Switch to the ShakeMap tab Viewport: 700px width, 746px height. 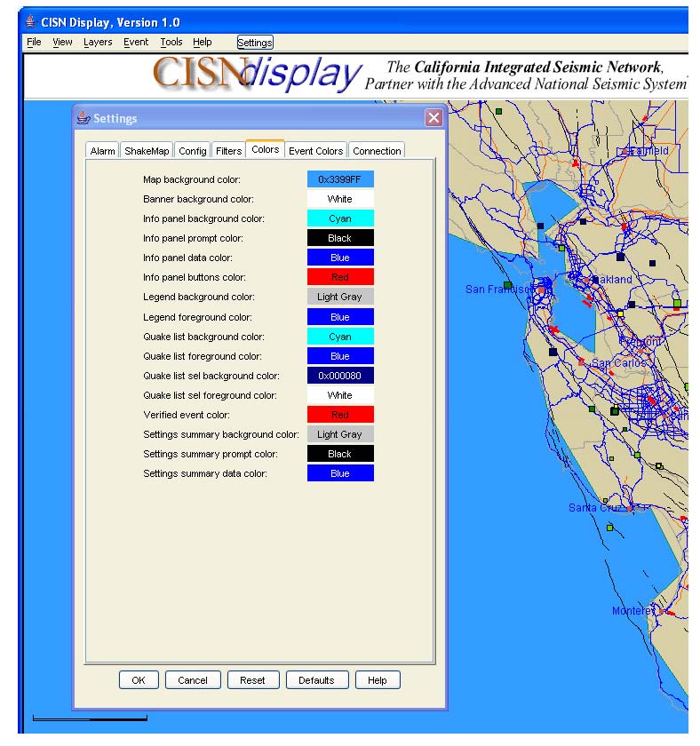point(147,151)
